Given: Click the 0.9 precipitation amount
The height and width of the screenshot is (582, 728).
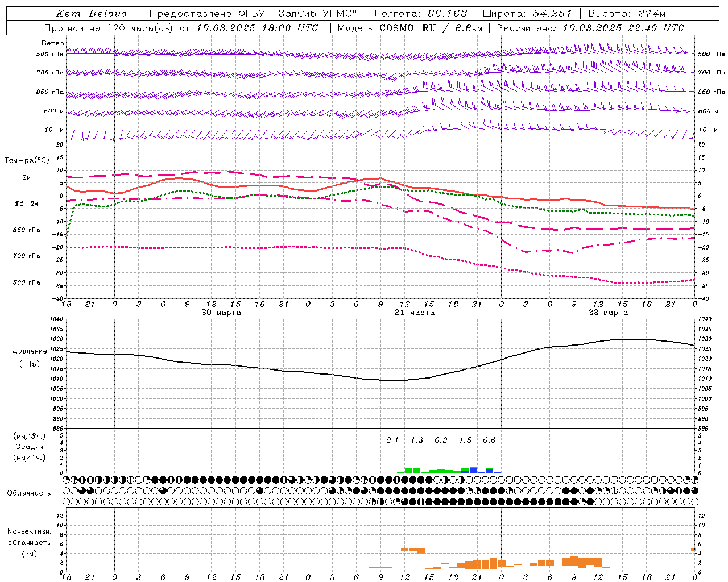Looking at the screenshot, I should click(441, 440).
